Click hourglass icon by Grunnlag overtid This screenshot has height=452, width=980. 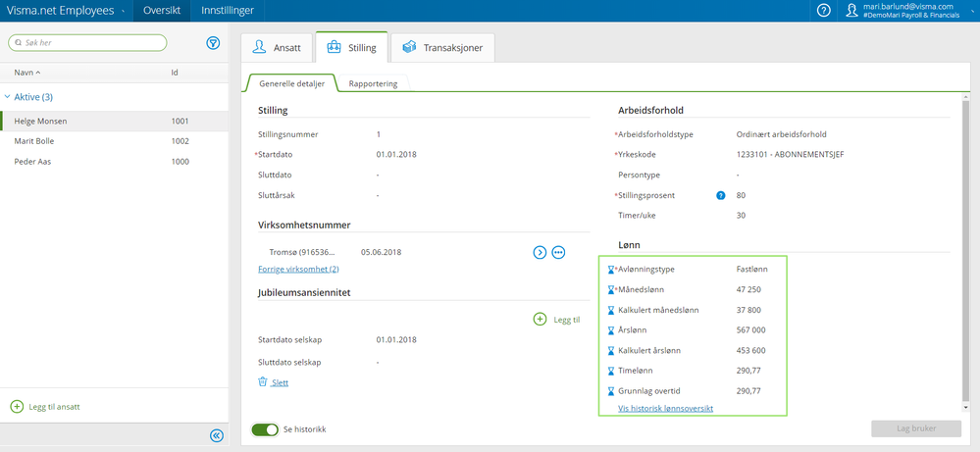611,391
